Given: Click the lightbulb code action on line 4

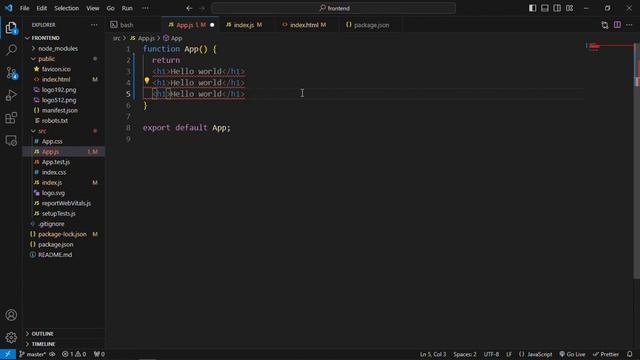Looking at the screenshot, I should [147, 81].
